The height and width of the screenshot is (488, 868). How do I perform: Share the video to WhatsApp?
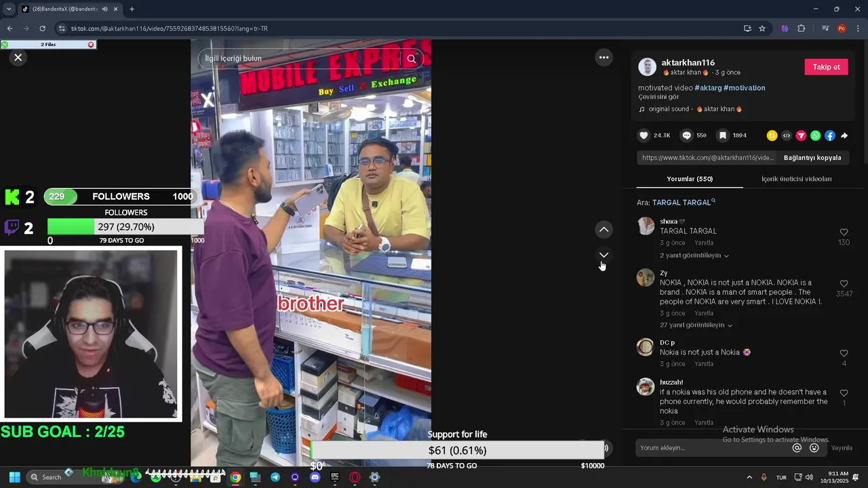pyautogui.click(x=815, y=136)
